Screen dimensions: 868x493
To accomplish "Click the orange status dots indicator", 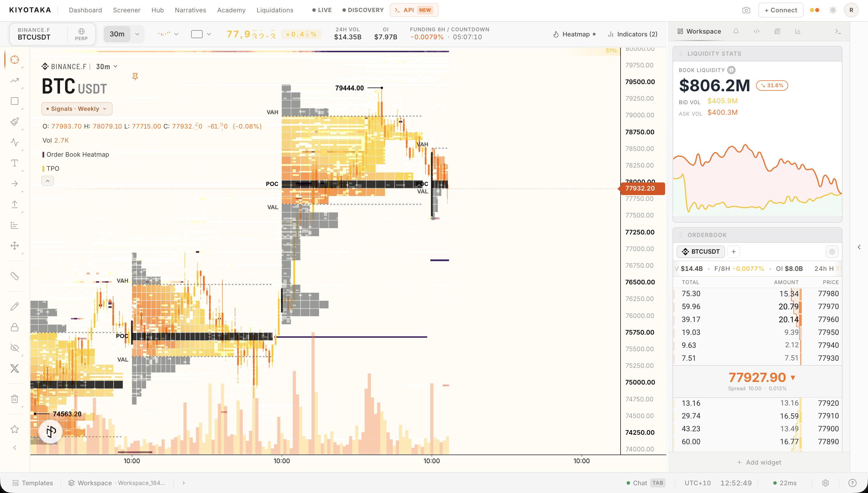I will [x=815, y=10].
